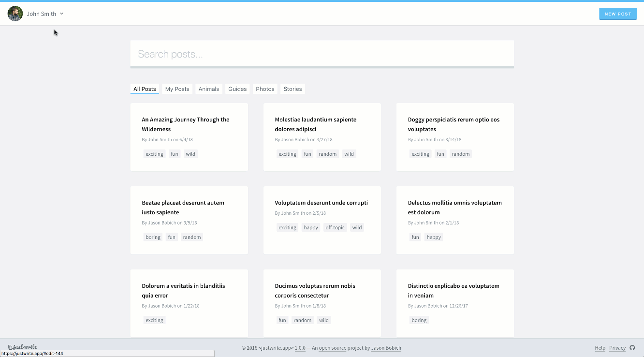644x357 pixels.
Task: Select the Photos category
Action: (265, 89)
